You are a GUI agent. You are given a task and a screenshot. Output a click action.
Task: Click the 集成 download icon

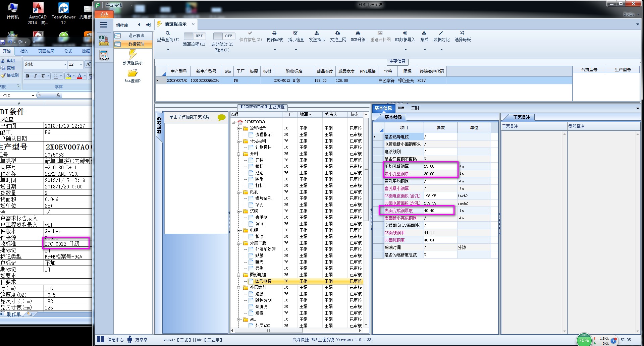click(424, 33)
